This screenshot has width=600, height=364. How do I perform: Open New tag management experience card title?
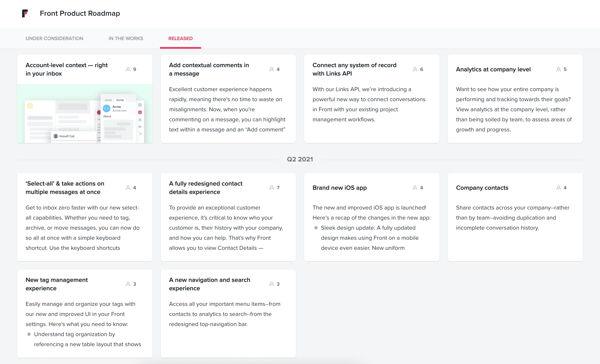coord(56,284)
